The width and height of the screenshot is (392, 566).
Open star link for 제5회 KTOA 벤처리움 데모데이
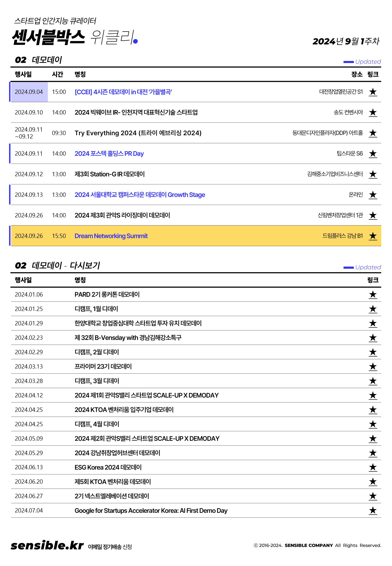373,482
